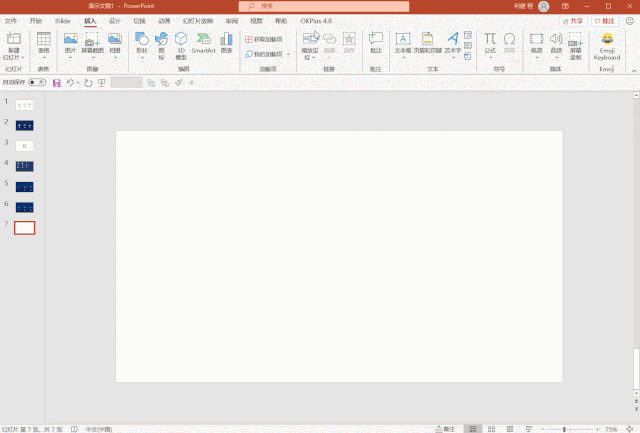
Task: Click the Action star icon
Action: (x=349, y=38)
